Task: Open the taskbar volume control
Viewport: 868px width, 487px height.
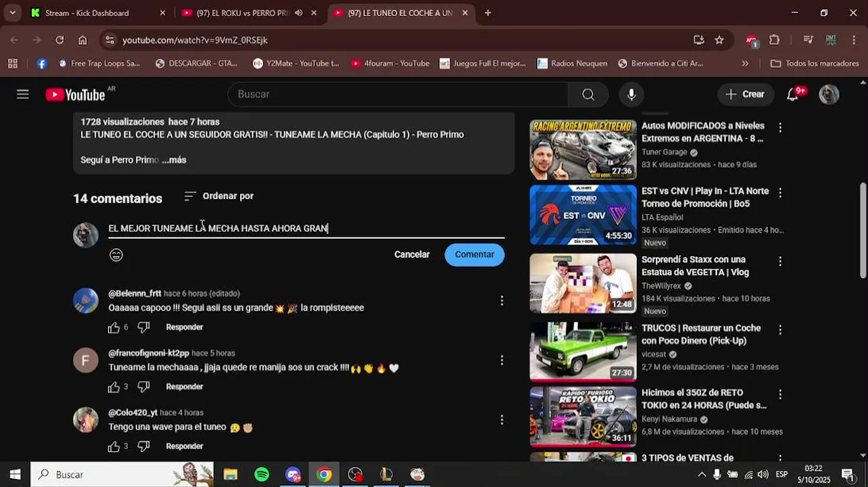Action: click(763, 474)
